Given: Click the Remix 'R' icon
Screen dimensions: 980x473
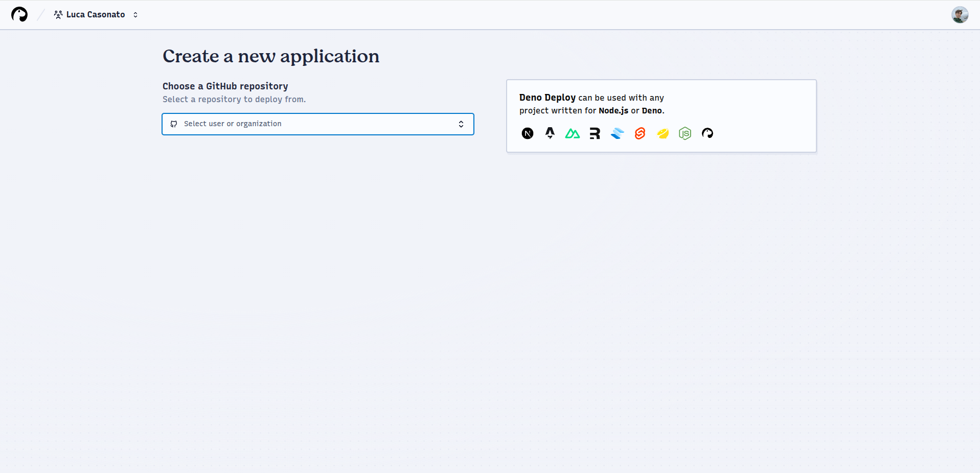Looking at the screenshot, I should click(x=595, y=133).
